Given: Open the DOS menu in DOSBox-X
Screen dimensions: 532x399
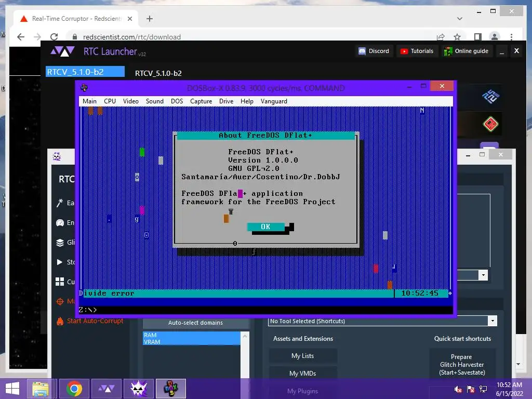Looking at the screenshot, I should [177, 101].
